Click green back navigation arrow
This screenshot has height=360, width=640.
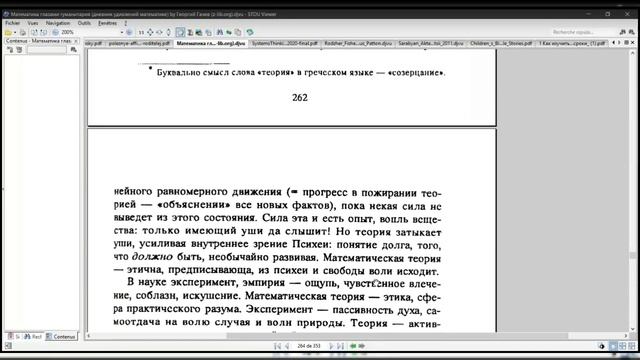[353, 346]
